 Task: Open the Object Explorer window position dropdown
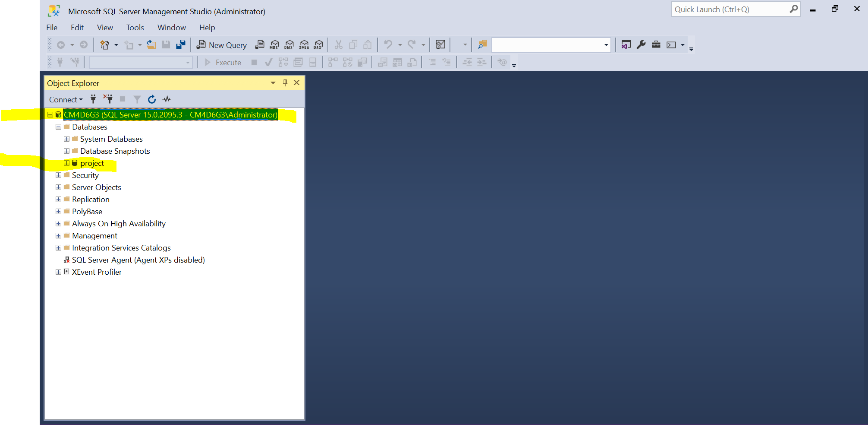click(273, 83)
